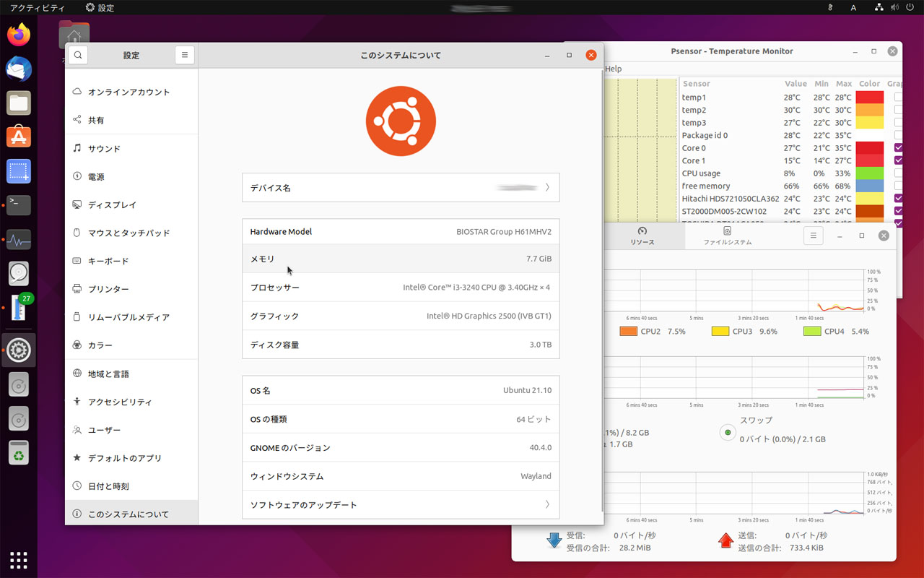Switch to Terminal in the dock
924x578 pixels.
coord(19,205)
